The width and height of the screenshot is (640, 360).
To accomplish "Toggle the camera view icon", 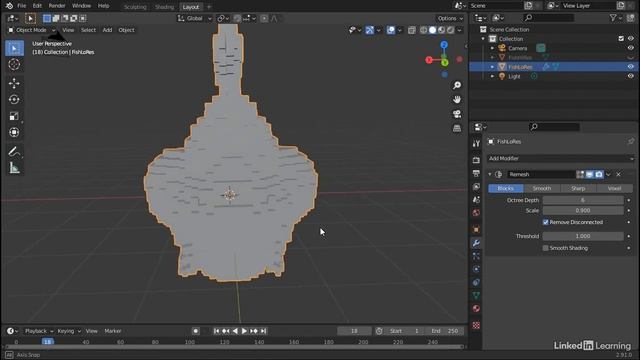I will [457, 114].
